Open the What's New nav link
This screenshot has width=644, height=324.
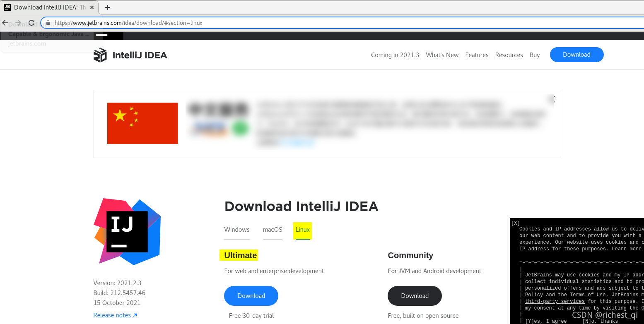coord(442,55)
